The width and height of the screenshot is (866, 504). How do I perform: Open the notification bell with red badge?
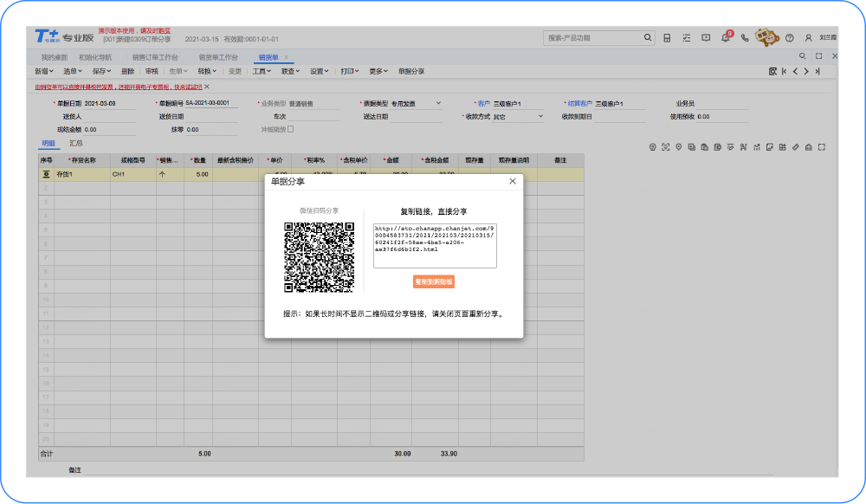[726, 37]
